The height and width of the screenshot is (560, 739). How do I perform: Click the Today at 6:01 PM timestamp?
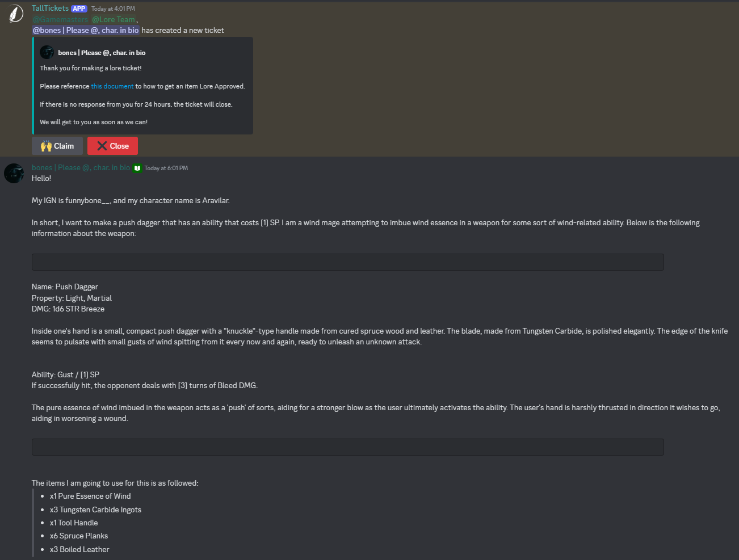click(x=166, y=167)
